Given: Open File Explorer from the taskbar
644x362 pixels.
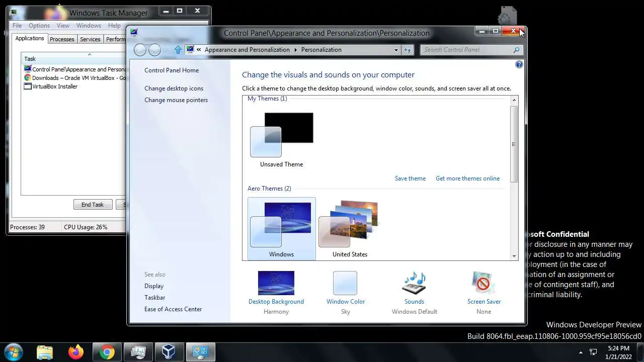Looking at the screenshot, I should [x=45, y=352].
